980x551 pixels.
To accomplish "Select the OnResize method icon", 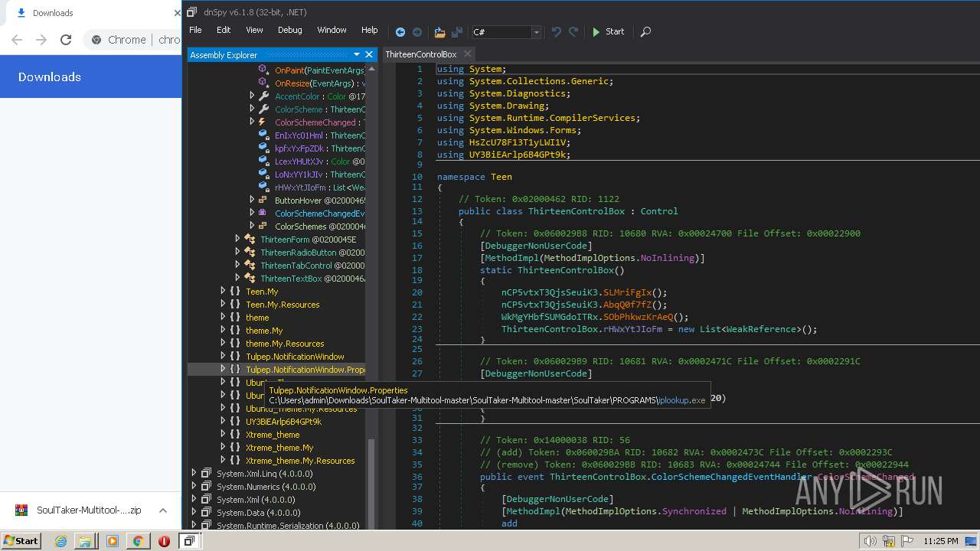I will point(263,83).
